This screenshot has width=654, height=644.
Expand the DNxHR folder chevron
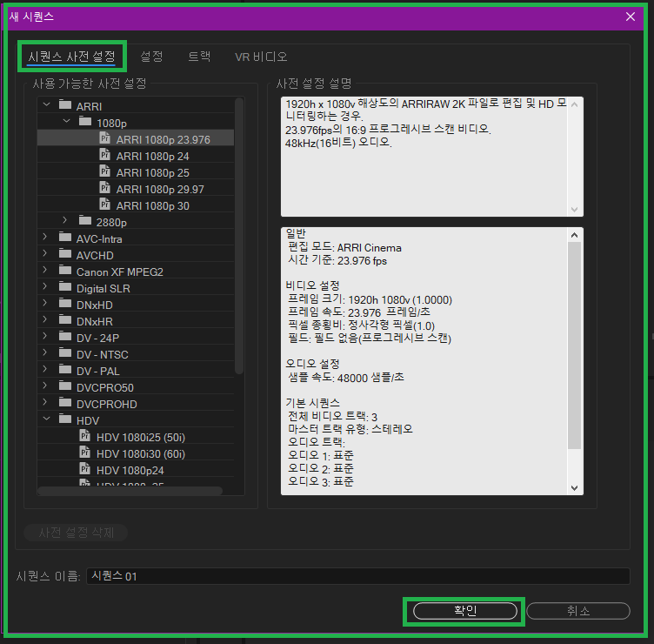click(44, 319)
